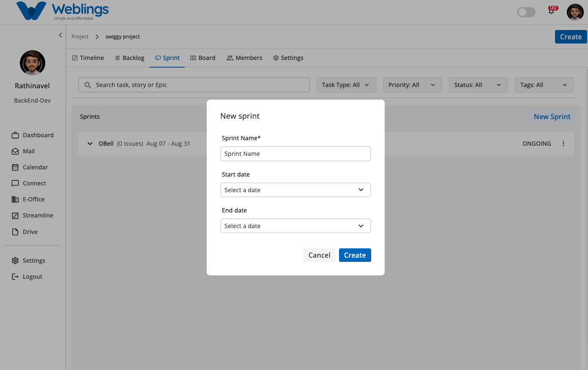Open the End date dropdown

pyautogui.click(x=295, y=226)
